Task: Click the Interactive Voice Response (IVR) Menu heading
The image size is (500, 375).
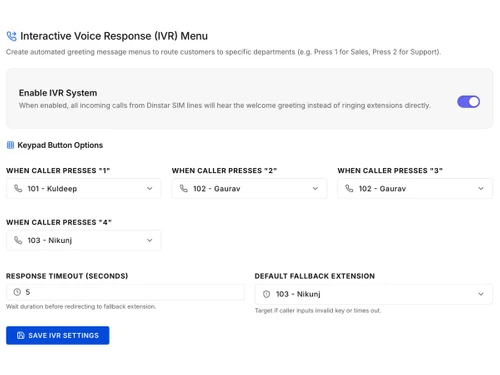Action: [x=114, y=36]
